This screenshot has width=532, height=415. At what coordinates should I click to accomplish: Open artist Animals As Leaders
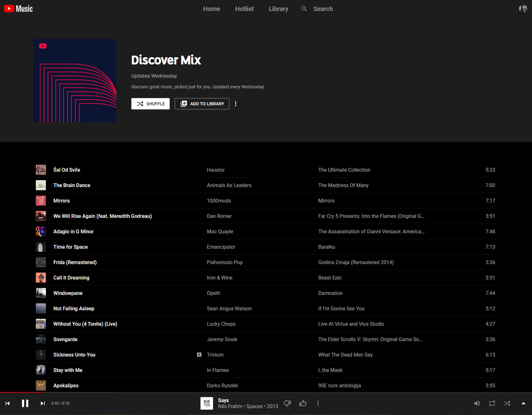[229, 185]
